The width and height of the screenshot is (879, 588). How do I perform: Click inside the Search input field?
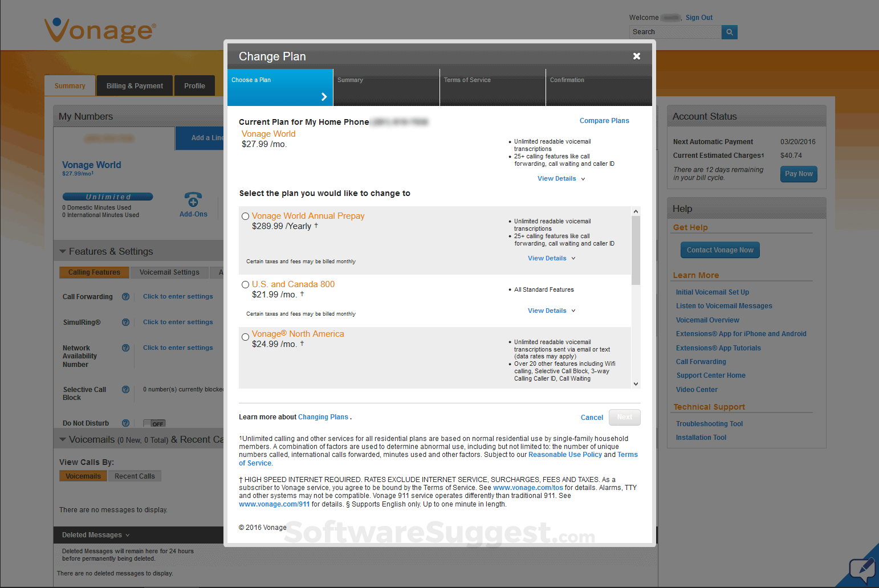coord(675,31)
